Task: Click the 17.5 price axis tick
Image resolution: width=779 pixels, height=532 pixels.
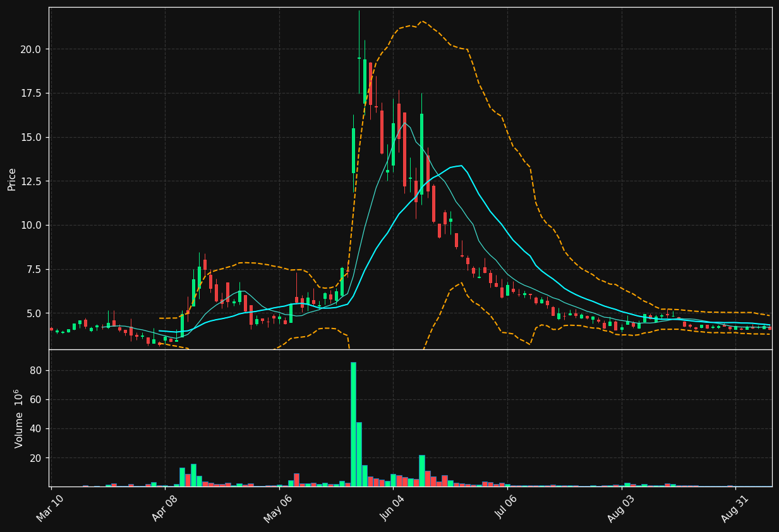Action: 31,94
